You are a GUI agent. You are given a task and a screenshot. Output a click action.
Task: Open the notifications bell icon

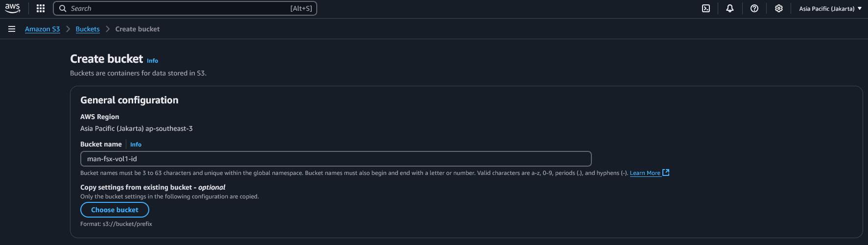coord(730,8)
